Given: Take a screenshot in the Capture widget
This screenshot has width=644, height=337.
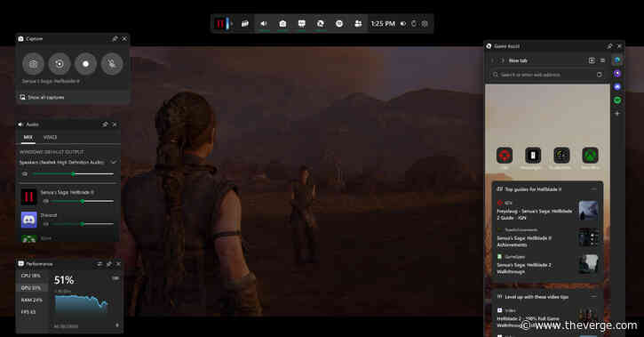Looking at the screenshot, I should pos(33,64).
